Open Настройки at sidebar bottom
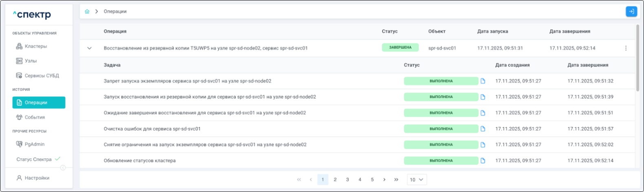 pos(37,178)
